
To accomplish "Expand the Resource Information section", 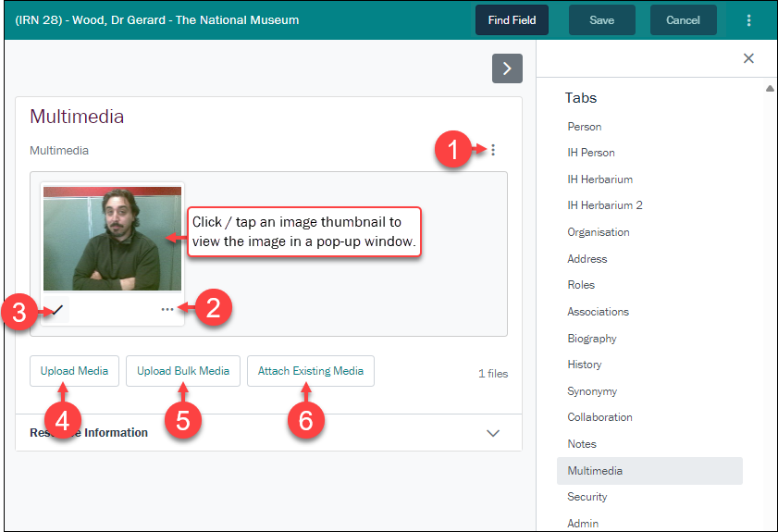I will (x=493, y=433).
